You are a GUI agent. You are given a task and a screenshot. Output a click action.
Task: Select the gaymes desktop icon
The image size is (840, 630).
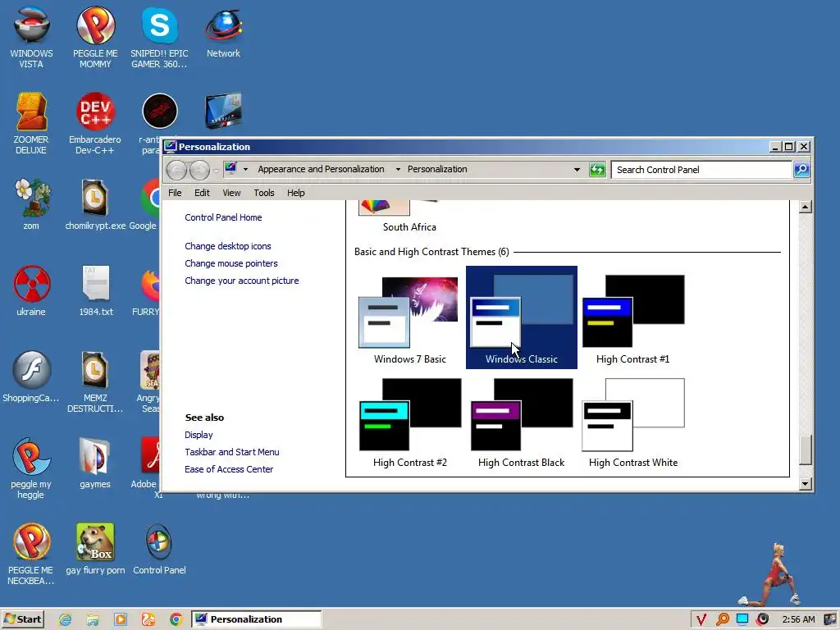(95, 463)
